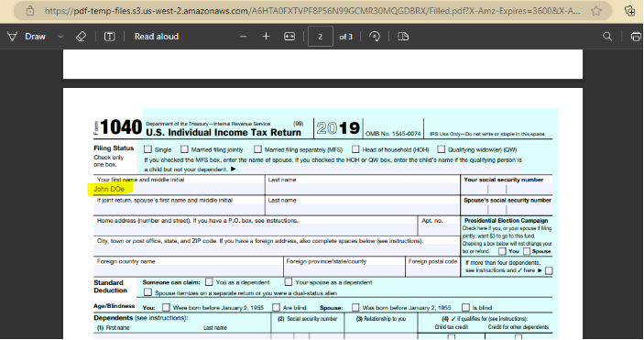The height and width of the screenshot is (340, 644).
Task: Check Married filing separately (MFS) box
Action: tap(257, 149)
